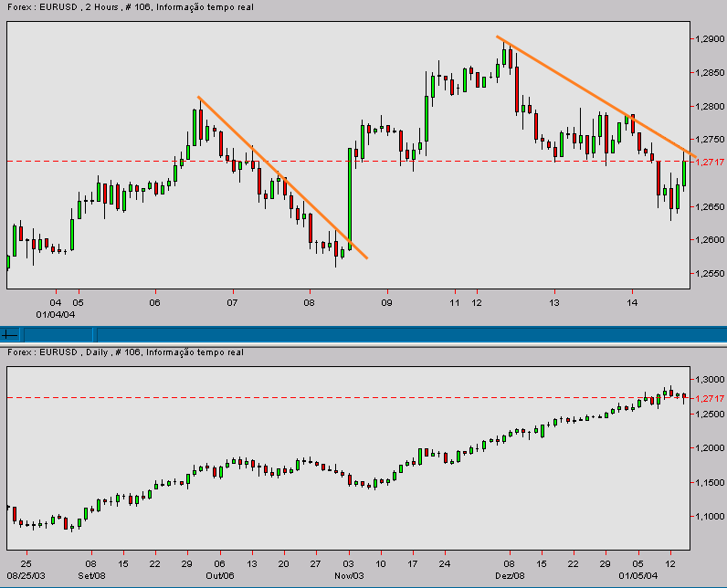The height and width of the screenshot is (588, 727).
Task: Click the 09 day marker on 2 Hours chart
Action: click(x=386, y=303)
